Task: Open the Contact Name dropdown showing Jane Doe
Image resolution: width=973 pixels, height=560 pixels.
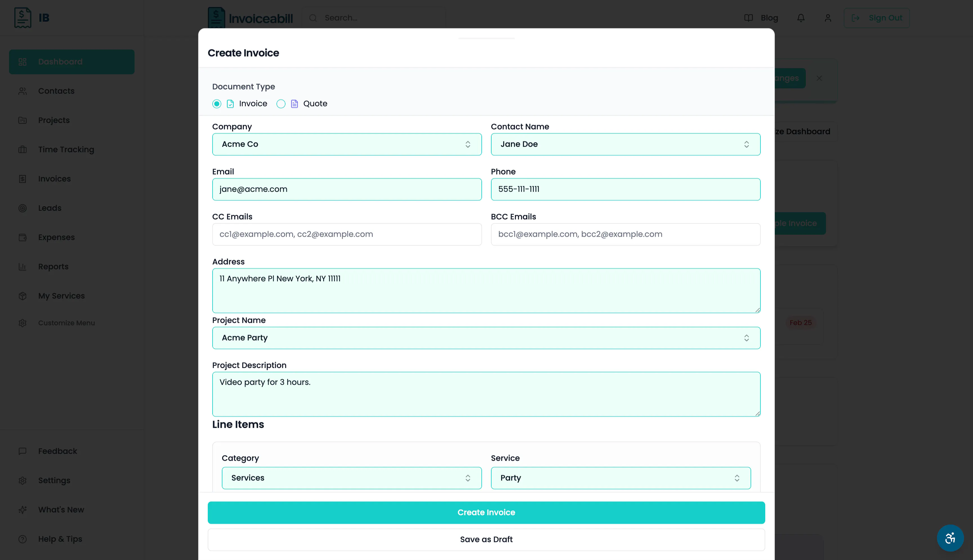Action: coord(626,144)
